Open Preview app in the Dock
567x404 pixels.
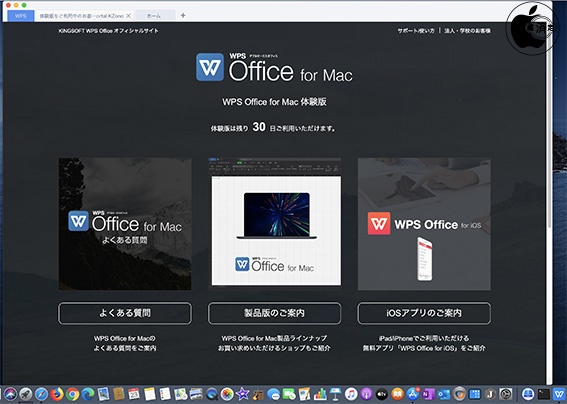pyautogui.click(x=103, y=394)
